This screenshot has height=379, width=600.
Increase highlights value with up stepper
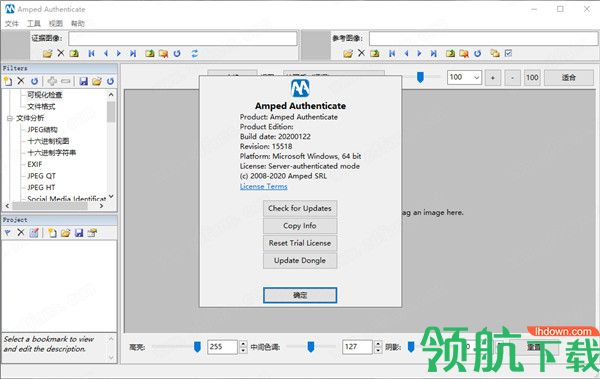[x=243, y=343]
